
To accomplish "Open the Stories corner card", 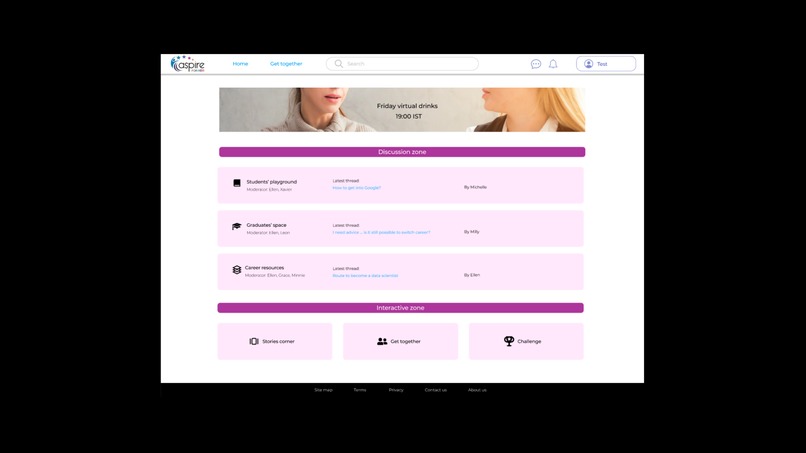I will [275, 341].
